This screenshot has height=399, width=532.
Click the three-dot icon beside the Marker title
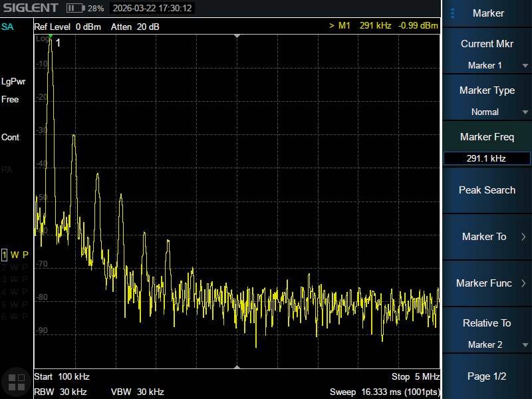click(453, 13)
